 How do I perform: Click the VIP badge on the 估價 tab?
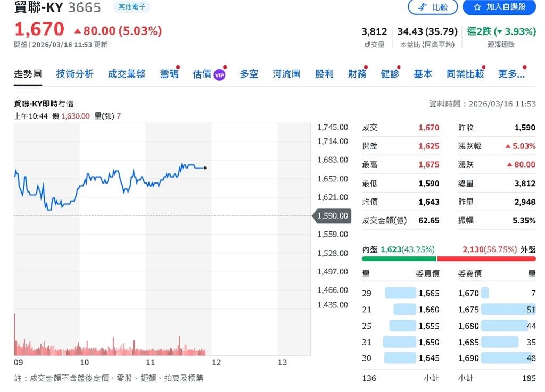point(220,74)
